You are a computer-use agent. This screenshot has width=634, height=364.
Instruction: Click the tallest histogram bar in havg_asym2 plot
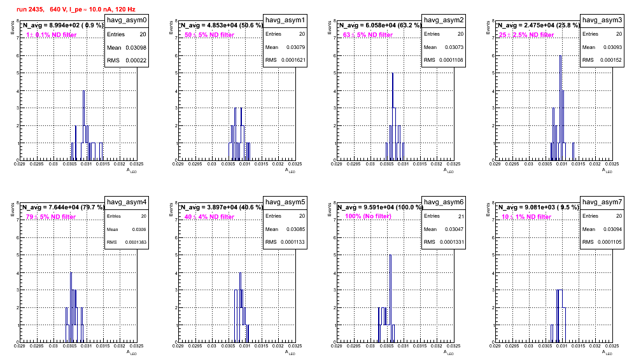coord(393,116)
